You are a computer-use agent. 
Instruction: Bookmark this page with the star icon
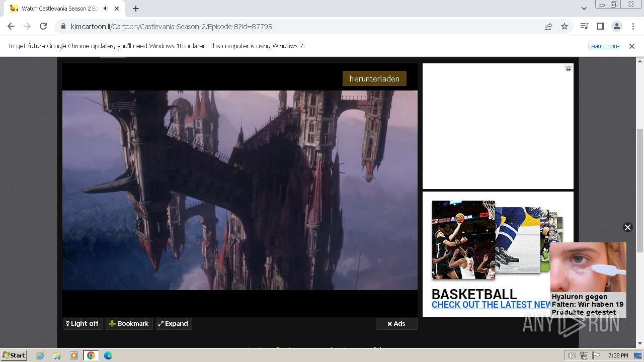[x=565, y=26]
